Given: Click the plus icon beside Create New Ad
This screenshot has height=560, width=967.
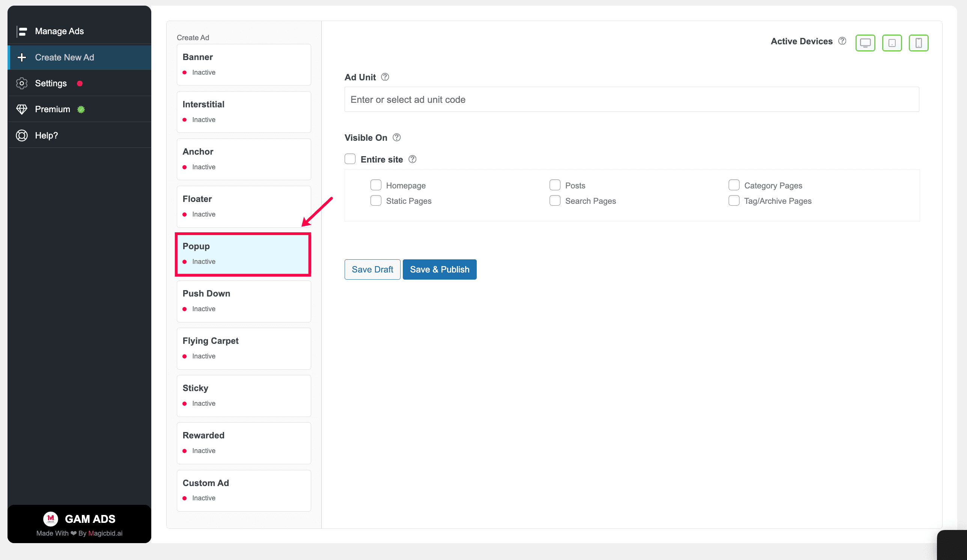Looking at the screenshot, I should click(x=22, y=57).
